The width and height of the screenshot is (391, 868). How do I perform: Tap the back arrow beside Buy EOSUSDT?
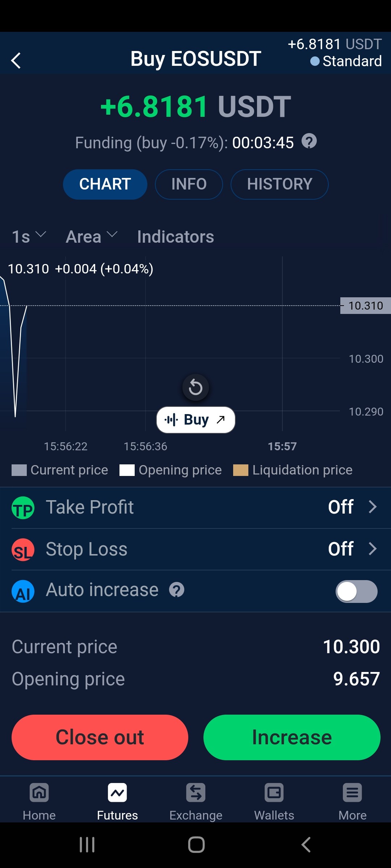coord(16,60)
